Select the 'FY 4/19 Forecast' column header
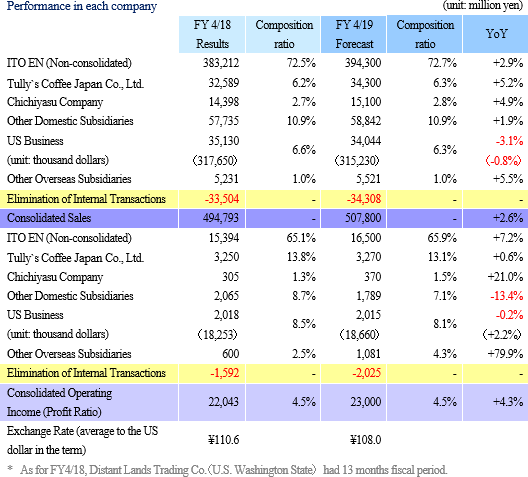The height and width of the screenshot is (477, 528). click(x=354, y=34)
